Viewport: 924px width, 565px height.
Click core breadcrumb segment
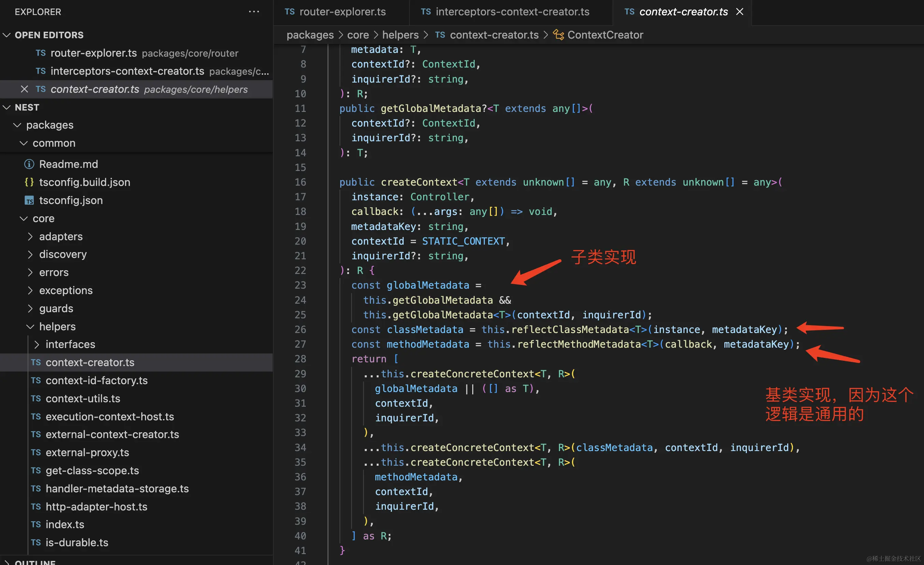(358, 35)
